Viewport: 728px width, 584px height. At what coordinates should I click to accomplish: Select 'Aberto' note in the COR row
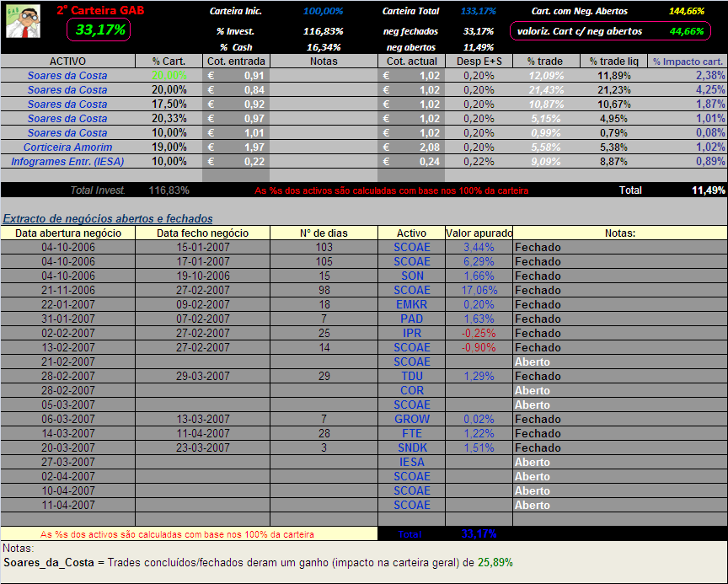[x=532, y=390]
